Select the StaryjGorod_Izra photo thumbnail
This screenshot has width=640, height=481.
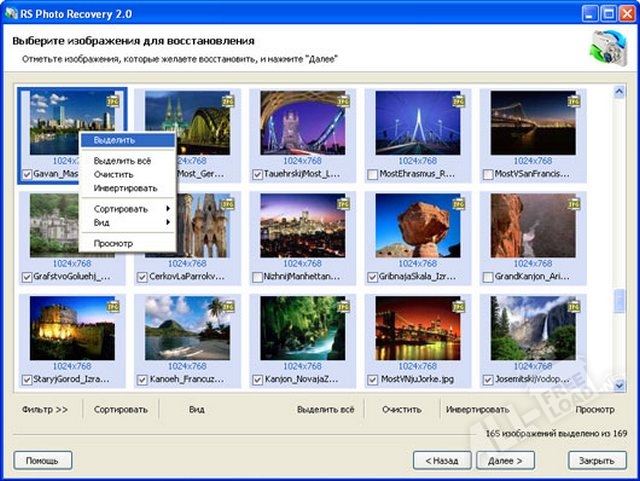coord(71,328)
